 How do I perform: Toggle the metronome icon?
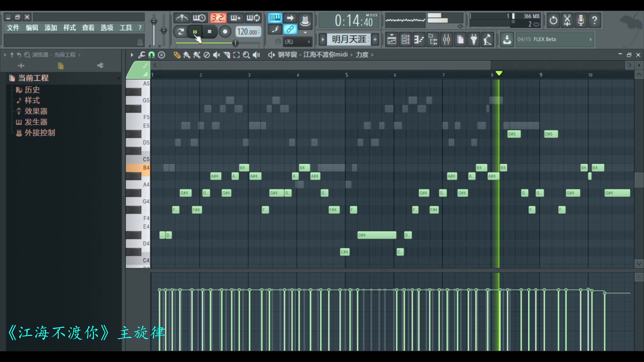pos(182,18)
